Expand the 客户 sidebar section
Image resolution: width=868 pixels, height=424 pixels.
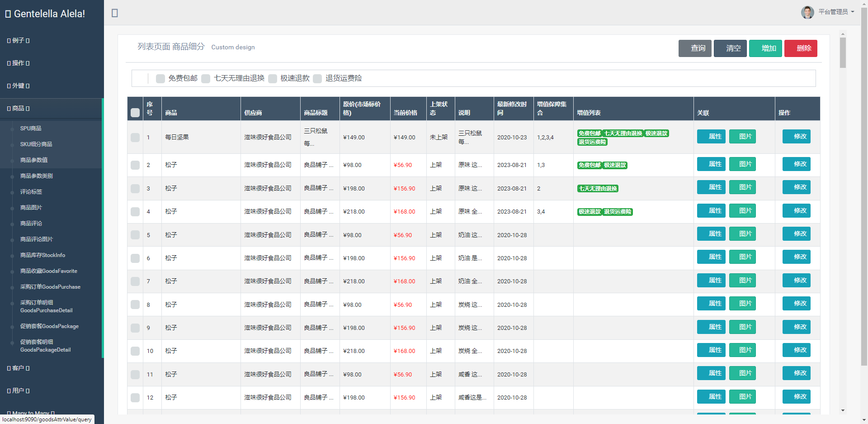(19, 368)
